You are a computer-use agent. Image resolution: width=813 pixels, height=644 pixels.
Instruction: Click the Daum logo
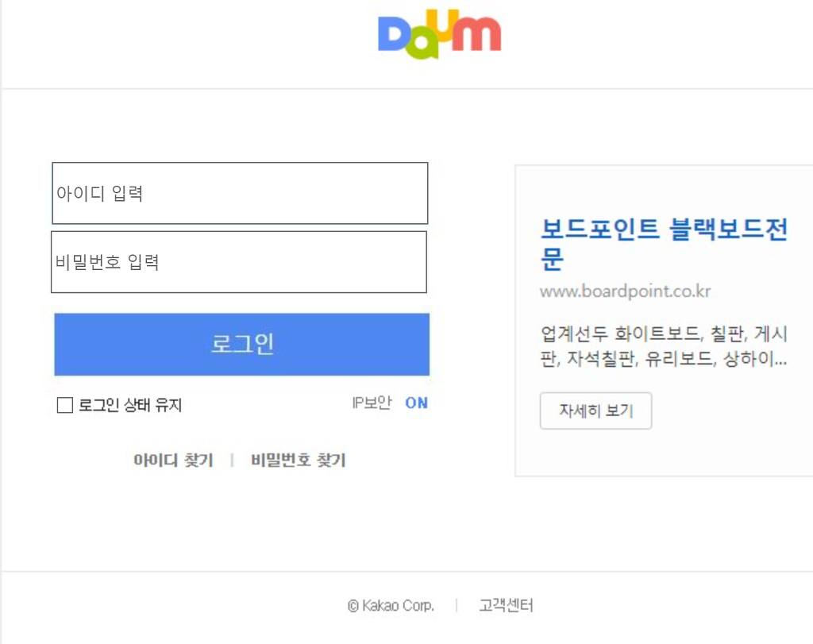pos(439,33)
